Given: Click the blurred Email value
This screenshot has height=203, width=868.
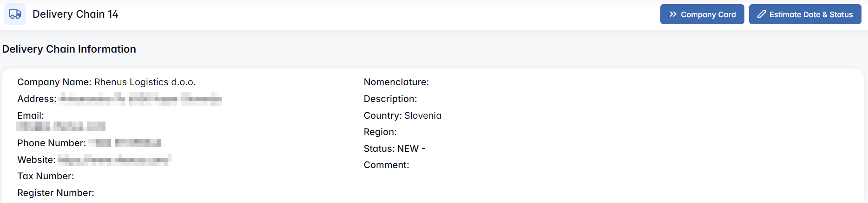Looking at the screenshot, I should pyautogui.click(x=61, y=126).
